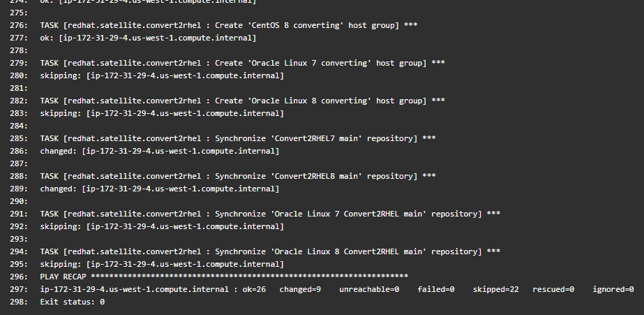Click the 'skipped=22' value in the recap

(495, 289)
